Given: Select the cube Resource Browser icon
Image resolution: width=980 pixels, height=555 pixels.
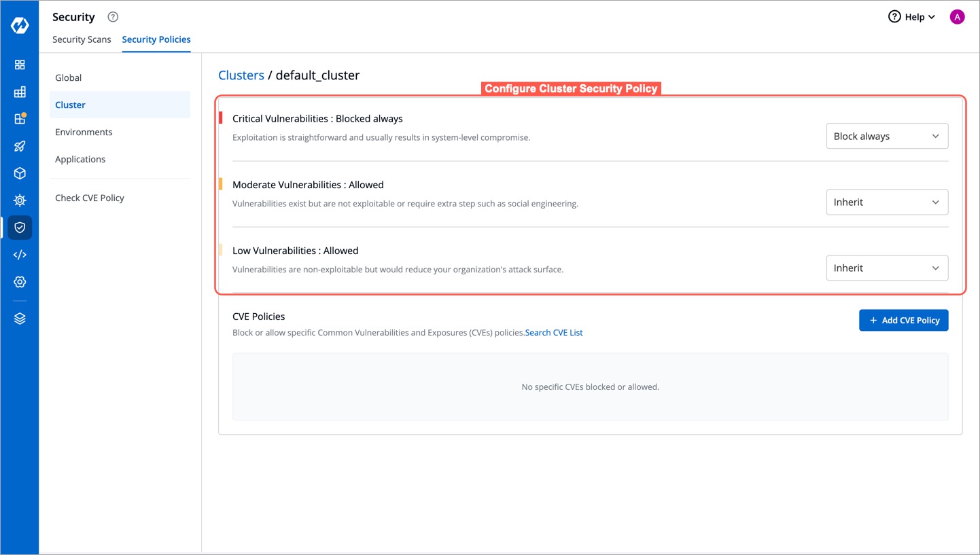Looking at the screenshot, I should click(20, 173).
